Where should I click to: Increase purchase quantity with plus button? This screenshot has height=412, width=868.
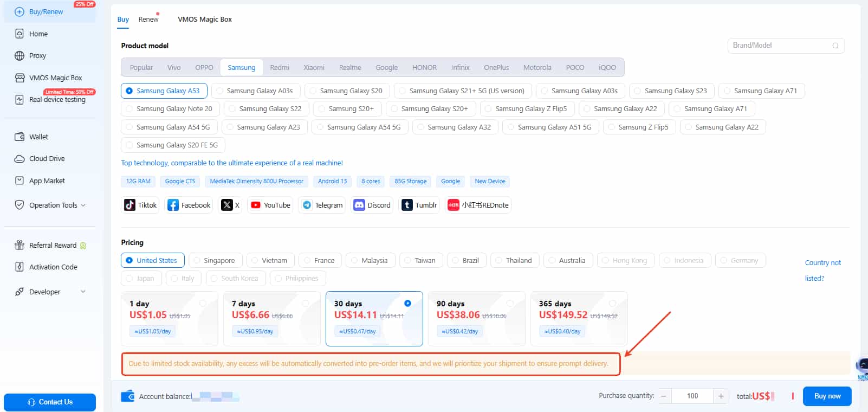721,396
